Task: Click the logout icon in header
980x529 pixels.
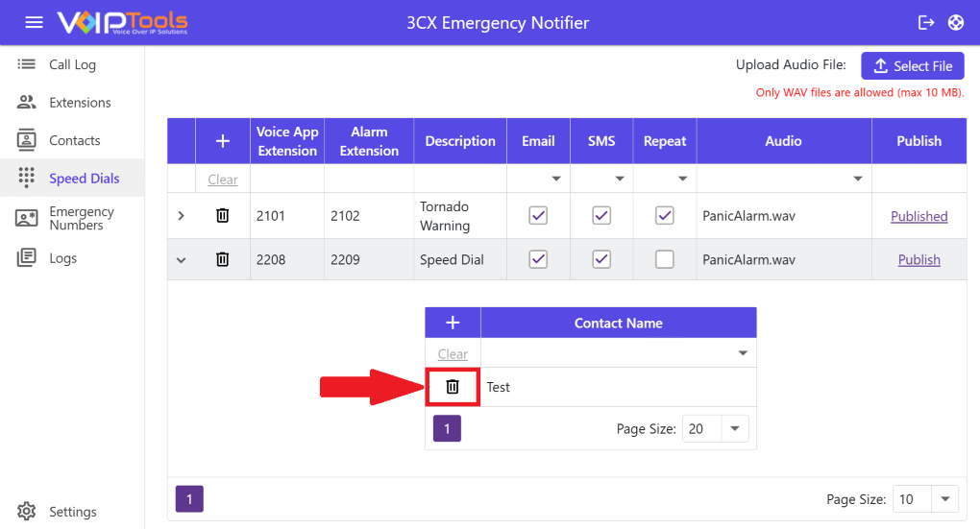Action: 926,22
